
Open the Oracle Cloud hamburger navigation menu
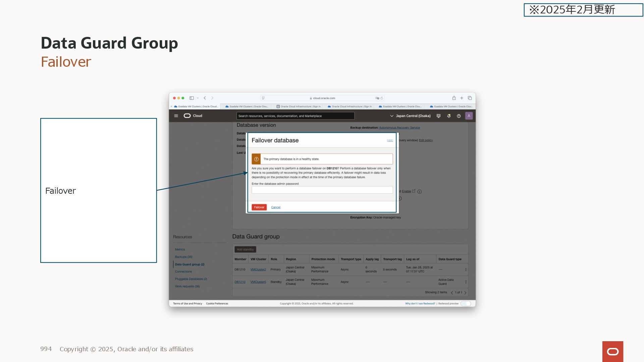[176, 116]
